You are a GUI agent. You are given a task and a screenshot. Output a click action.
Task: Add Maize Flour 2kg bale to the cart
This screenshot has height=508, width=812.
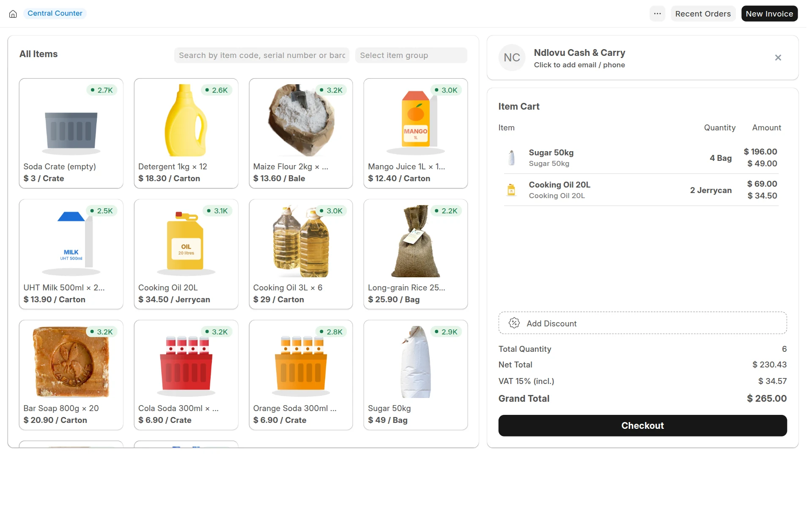301,133
